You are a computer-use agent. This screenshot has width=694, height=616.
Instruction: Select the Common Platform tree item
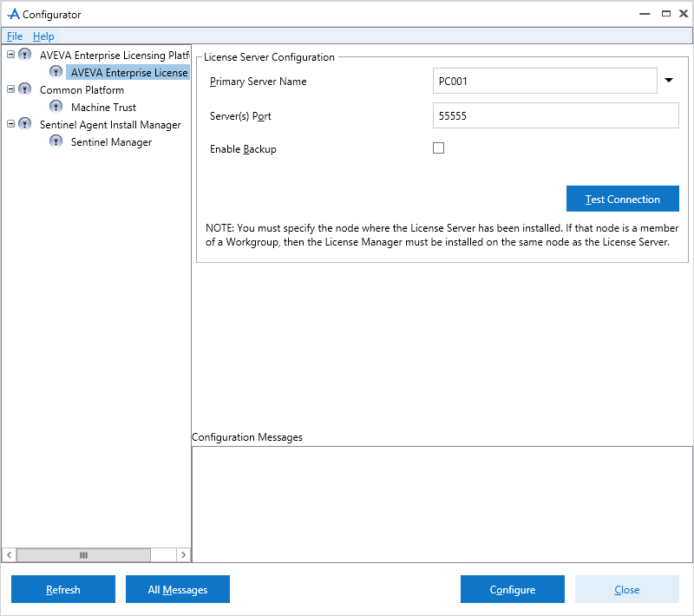[82, 90]
